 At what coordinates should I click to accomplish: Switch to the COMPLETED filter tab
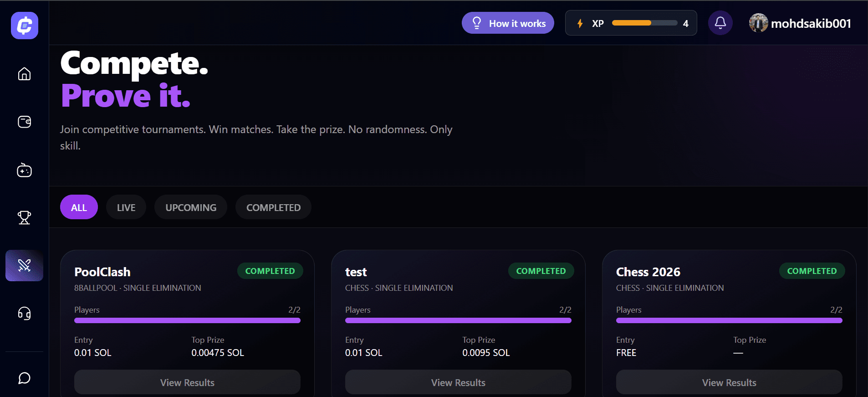coord(273,207)
